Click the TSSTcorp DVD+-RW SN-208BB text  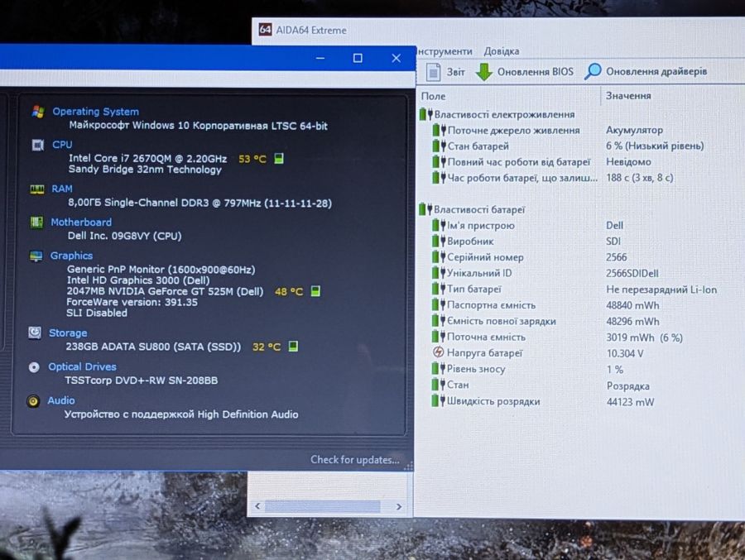141,381
